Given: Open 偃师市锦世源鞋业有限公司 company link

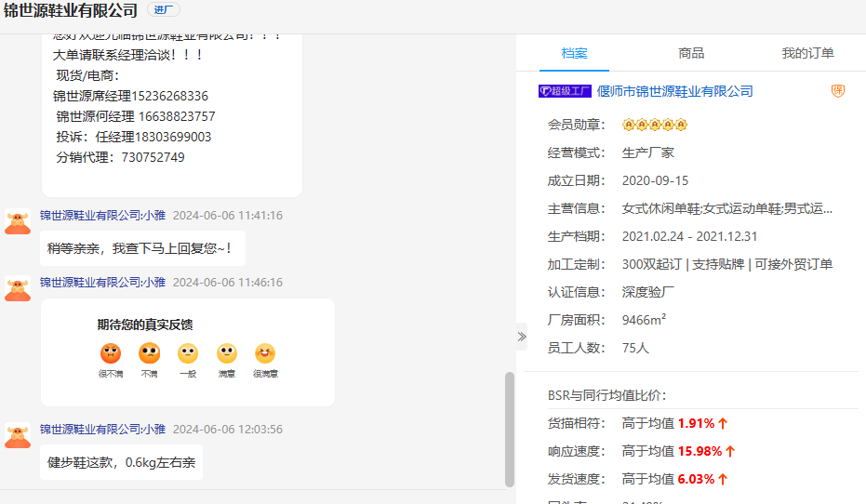Looking at the screenshot, I should tap(674, 91).
